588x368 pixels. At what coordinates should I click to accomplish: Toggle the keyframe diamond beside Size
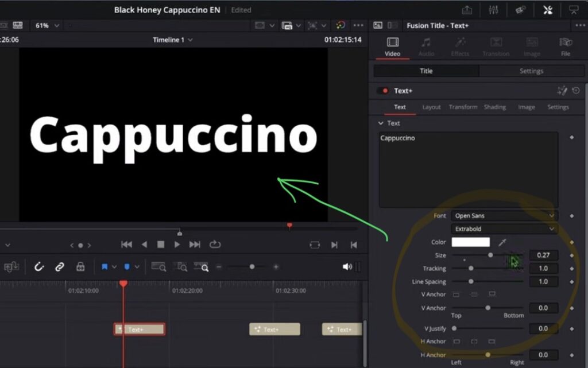point(571,255)
